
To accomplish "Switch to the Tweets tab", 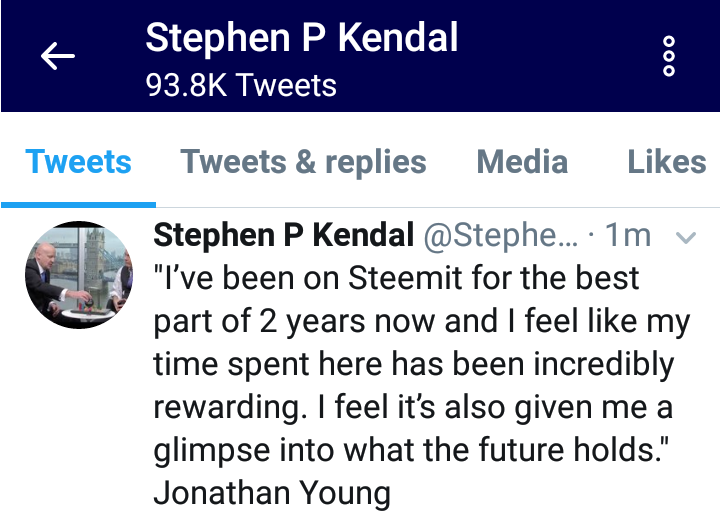I will click(x=79, y=162).
